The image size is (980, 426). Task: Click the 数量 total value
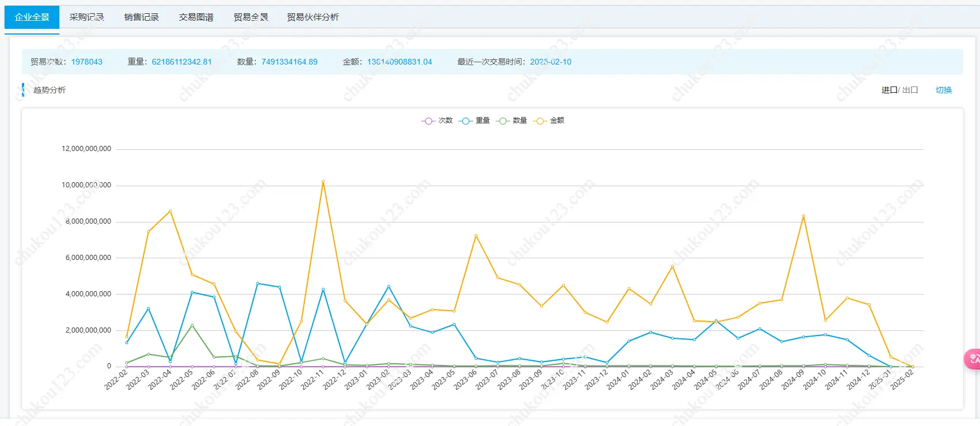coord(289,62)
